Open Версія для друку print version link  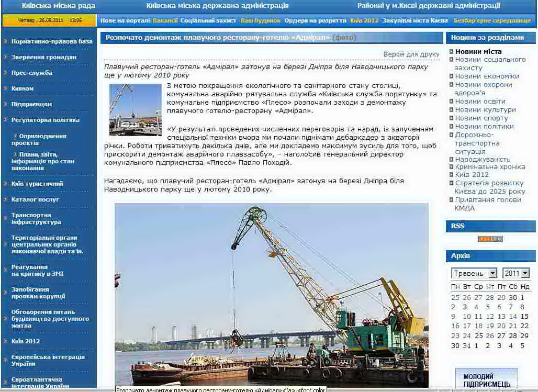pyautogui.click(x=411, y=54)
